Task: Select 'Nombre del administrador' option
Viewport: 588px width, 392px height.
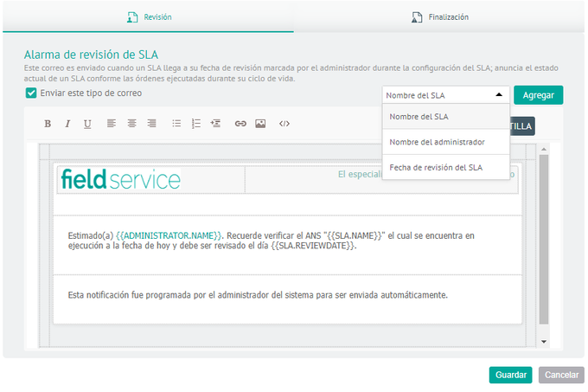Action: [437, 142]
